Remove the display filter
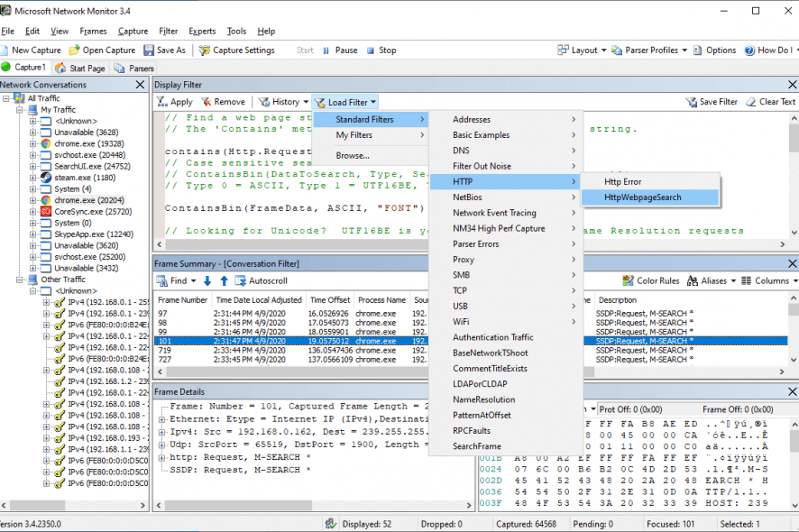 223,102
